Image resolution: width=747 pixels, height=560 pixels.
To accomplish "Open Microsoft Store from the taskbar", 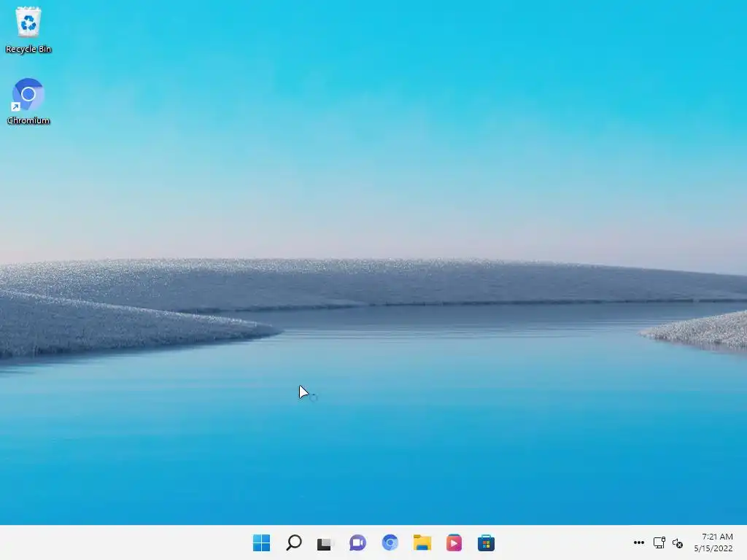I will coord(486,542).
